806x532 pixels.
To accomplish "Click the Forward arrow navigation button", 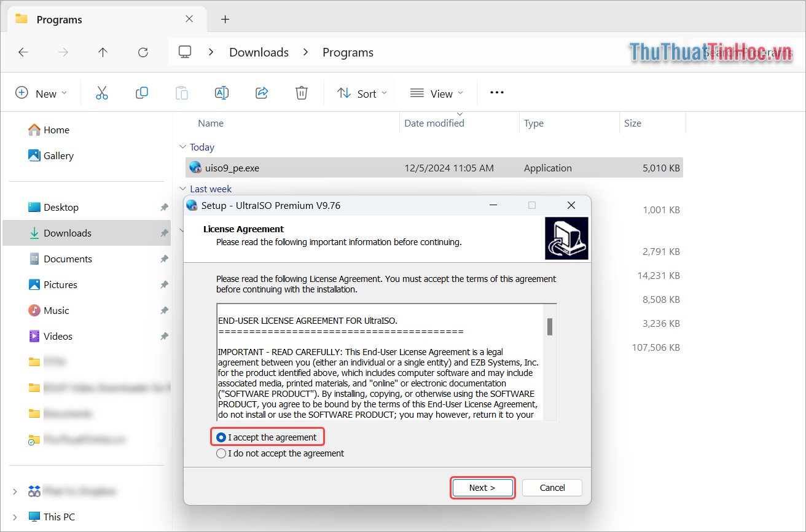I will (63, 52).
